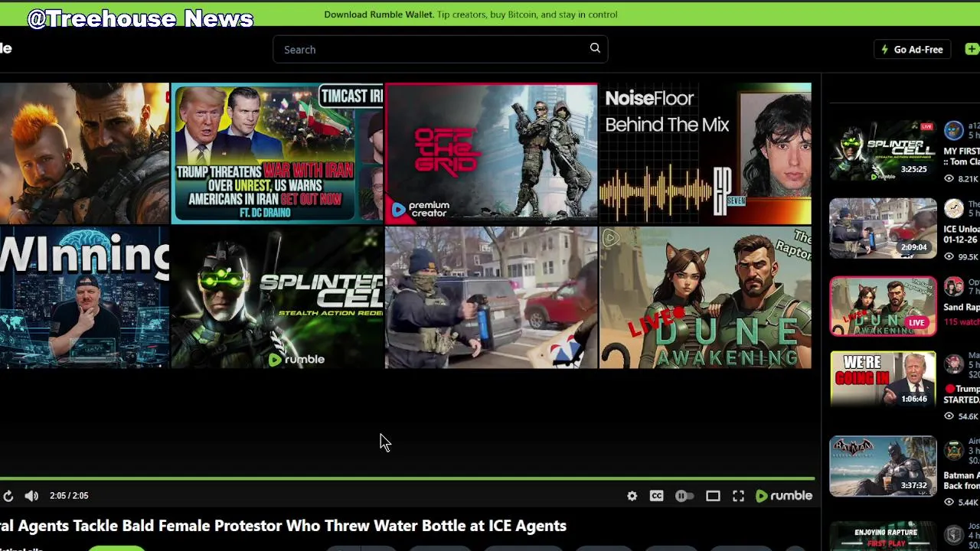Click inside the Search field

coord(440,50)
